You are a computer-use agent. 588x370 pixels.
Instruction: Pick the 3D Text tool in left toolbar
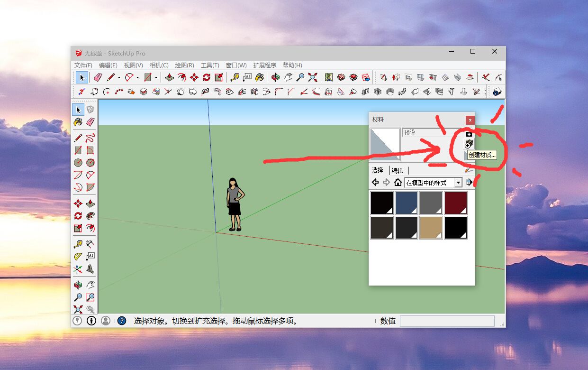click(90, 269)
